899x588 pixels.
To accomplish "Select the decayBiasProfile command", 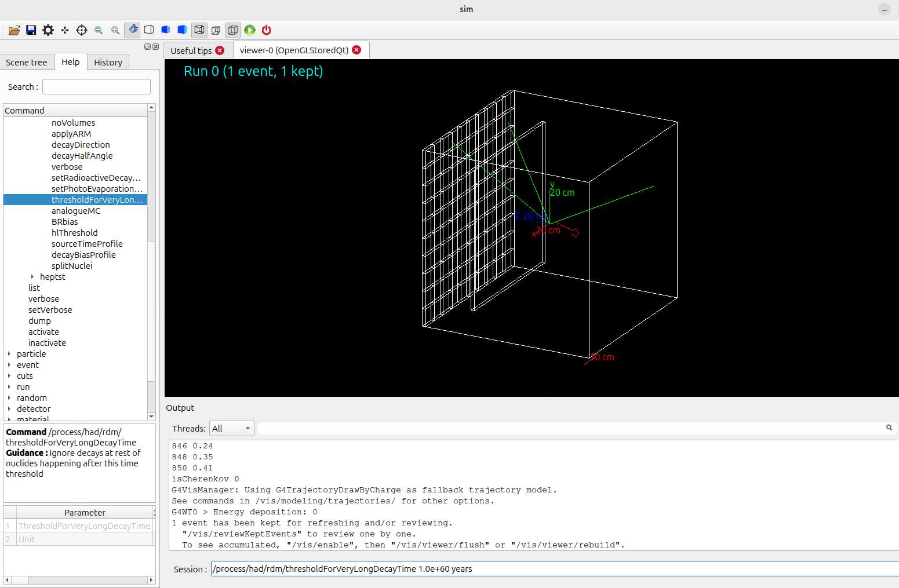I will tap(83, 255).
